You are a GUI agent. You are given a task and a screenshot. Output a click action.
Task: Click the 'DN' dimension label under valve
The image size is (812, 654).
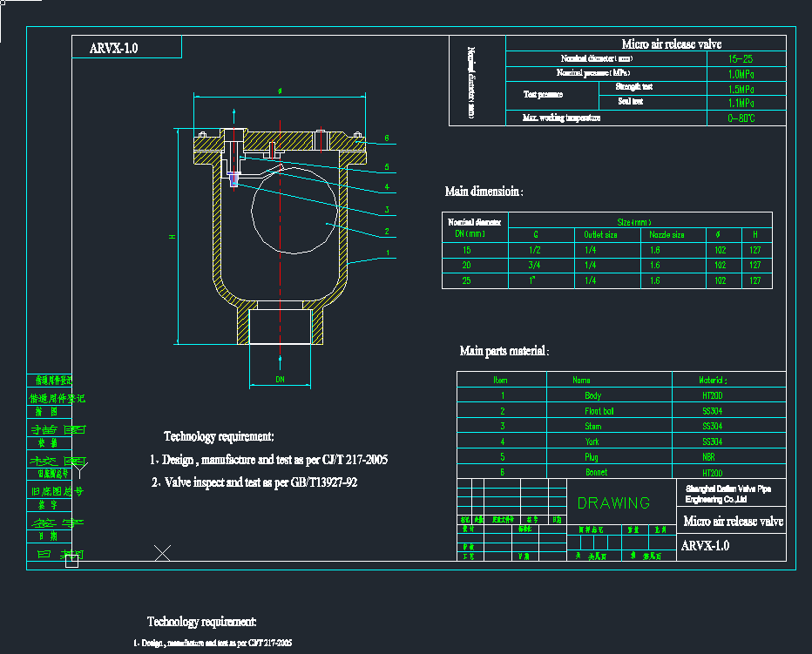[x=281, y=380]
